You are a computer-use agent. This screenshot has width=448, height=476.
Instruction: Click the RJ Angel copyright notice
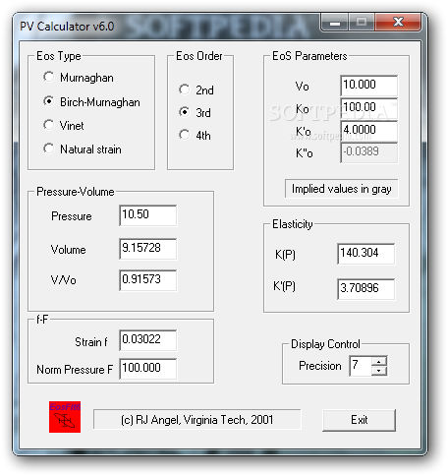[x=197, y=420]
